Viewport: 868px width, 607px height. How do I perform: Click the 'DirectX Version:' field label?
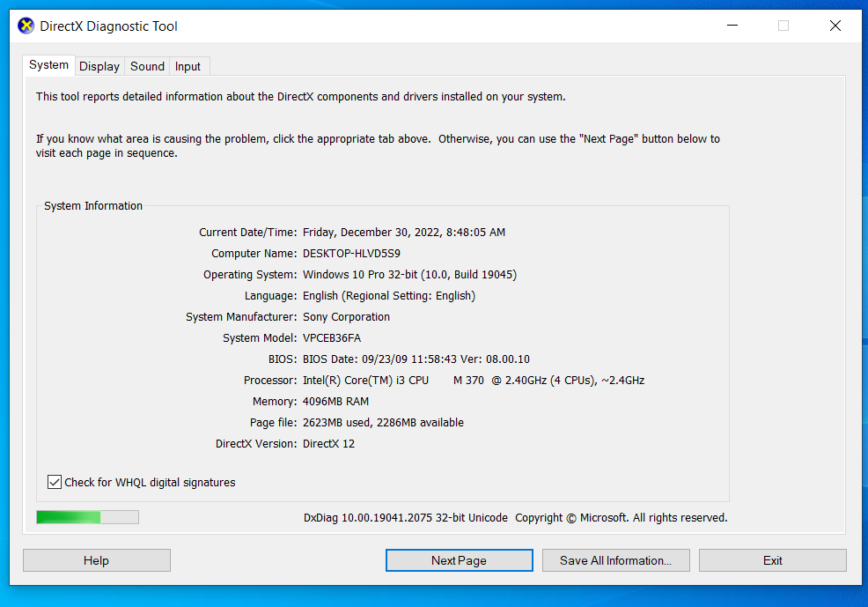[256, 444]
